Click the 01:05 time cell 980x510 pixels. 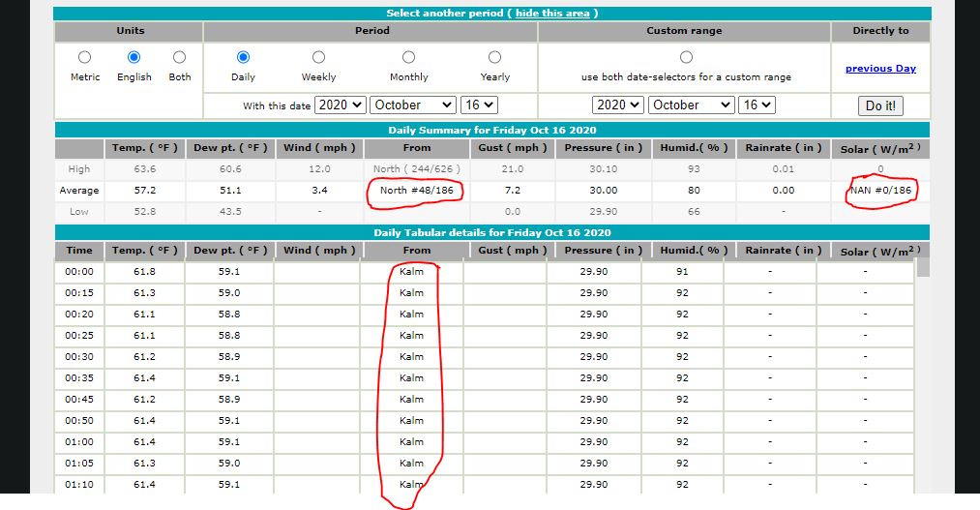79,463
